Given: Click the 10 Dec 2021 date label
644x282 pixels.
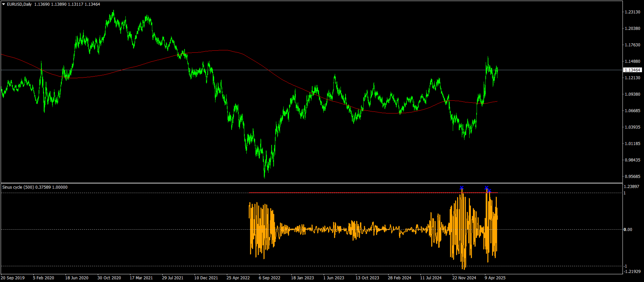Looking at the screenshot, I should tap(206, 278).
